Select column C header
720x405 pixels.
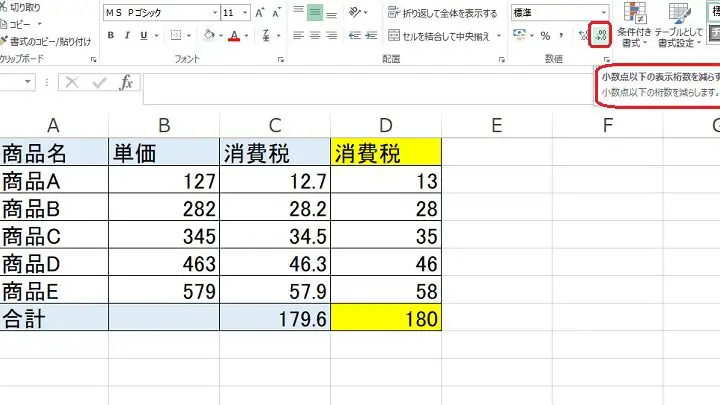tap(275, 125)
